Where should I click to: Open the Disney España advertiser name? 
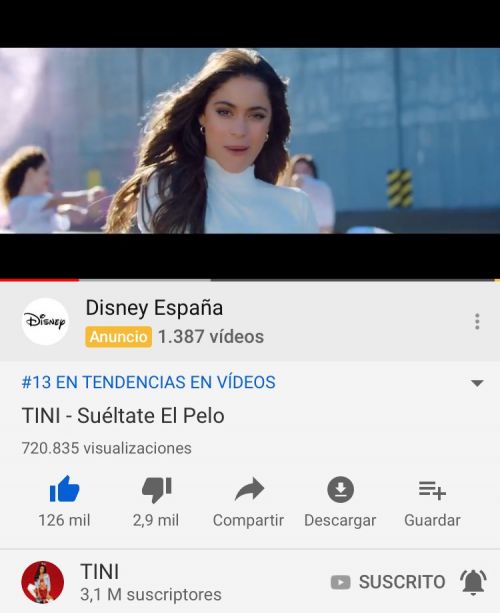[x=154, y=307]
